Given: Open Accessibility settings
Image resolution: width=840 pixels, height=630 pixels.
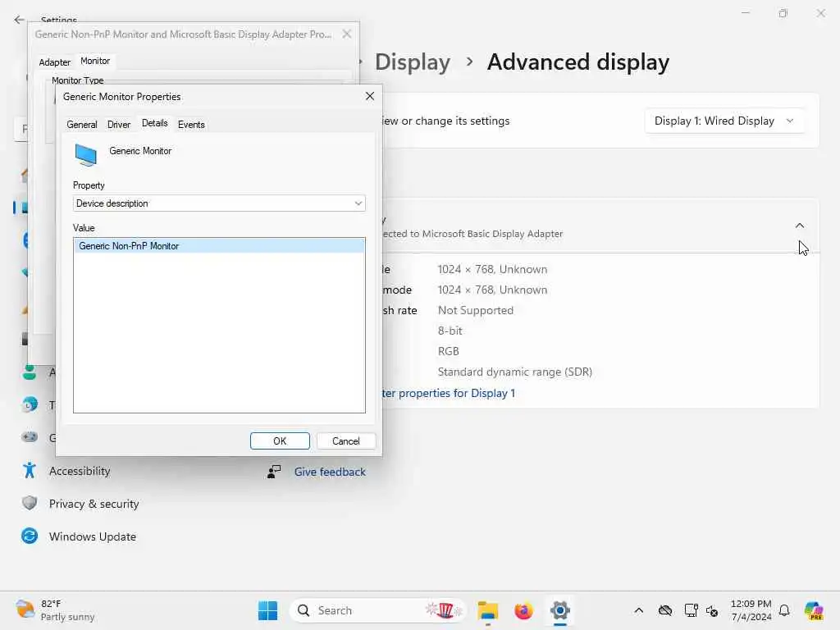Looking at the screenshot, I should click(x=80, y=471).
